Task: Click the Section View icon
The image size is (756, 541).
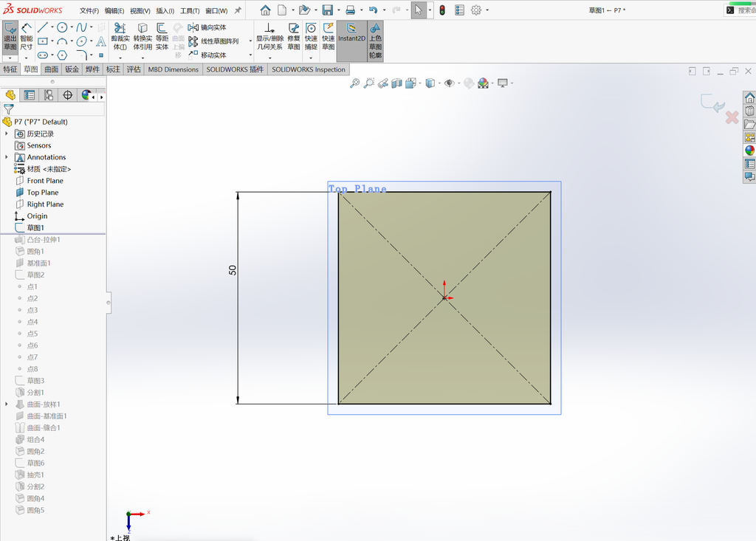Action: click(x=396, y=83)
